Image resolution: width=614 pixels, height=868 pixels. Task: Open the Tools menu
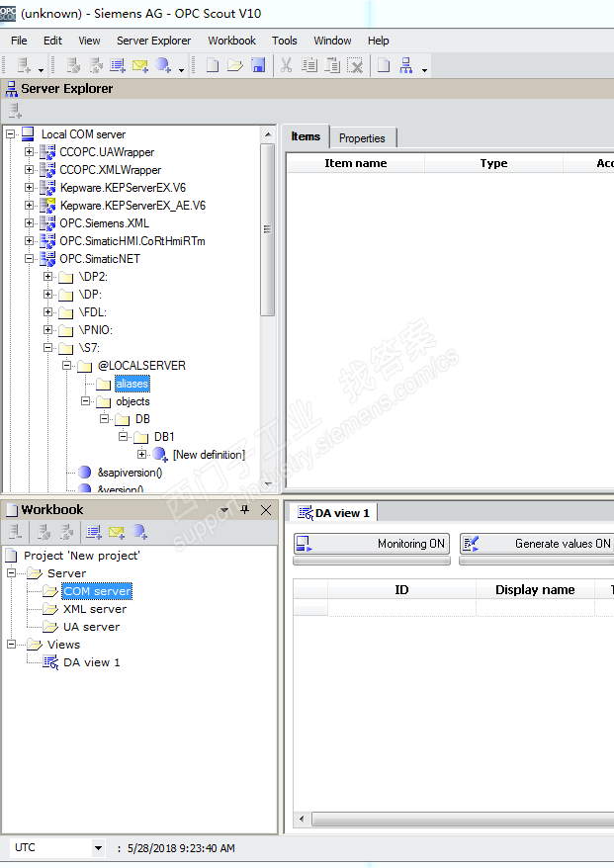[x=284, y=41]
